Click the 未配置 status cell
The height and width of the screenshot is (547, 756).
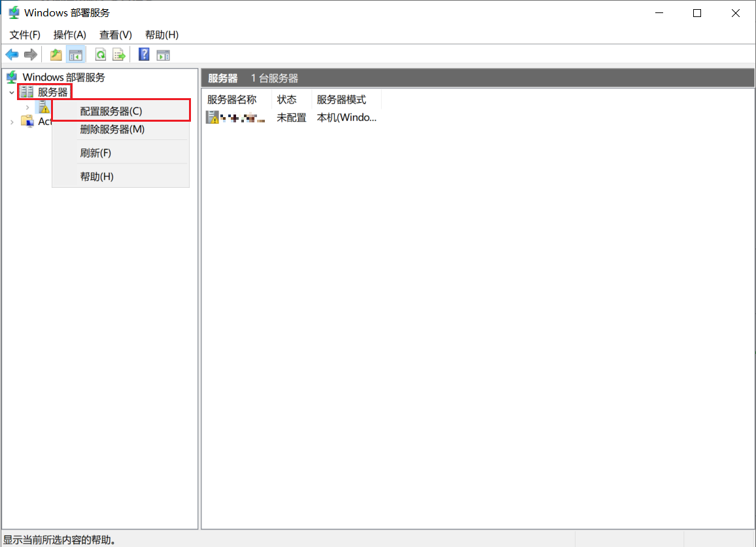pyautogui.click(x=291, y=118)
